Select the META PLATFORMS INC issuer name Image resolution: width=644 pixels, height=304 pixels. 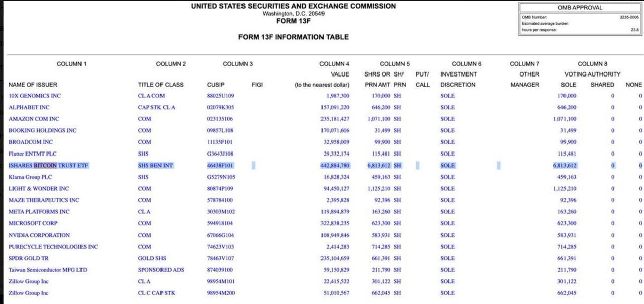pos(39,212)
